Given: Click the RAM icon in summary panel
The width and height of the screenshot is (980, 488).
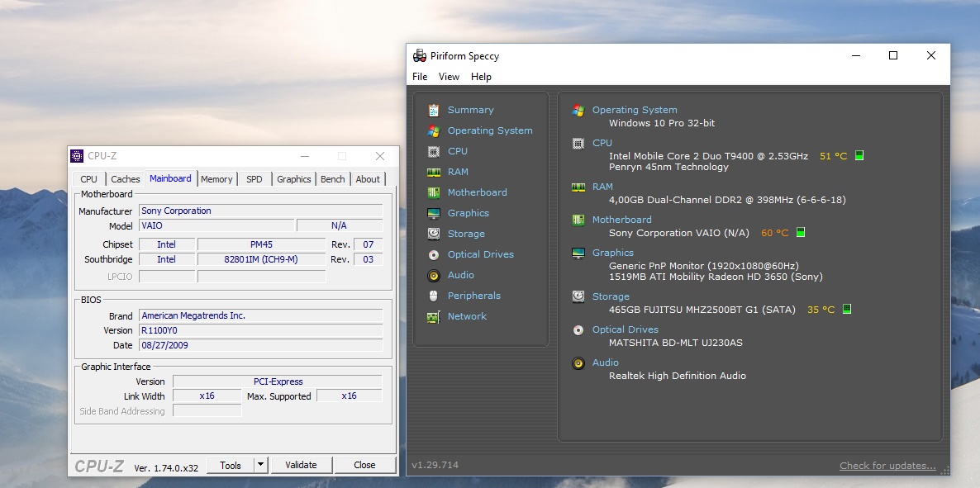Looking at the screenshot, I should (x=578, y=187).
